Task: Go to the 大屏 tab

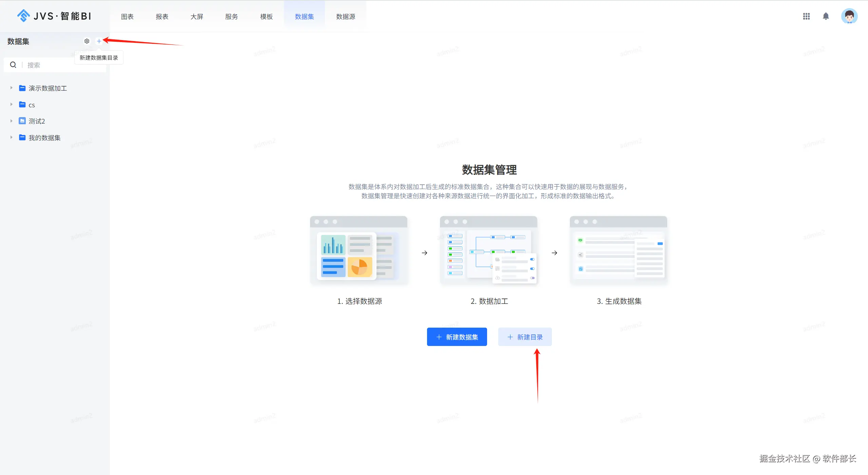Action: [197, 17]
